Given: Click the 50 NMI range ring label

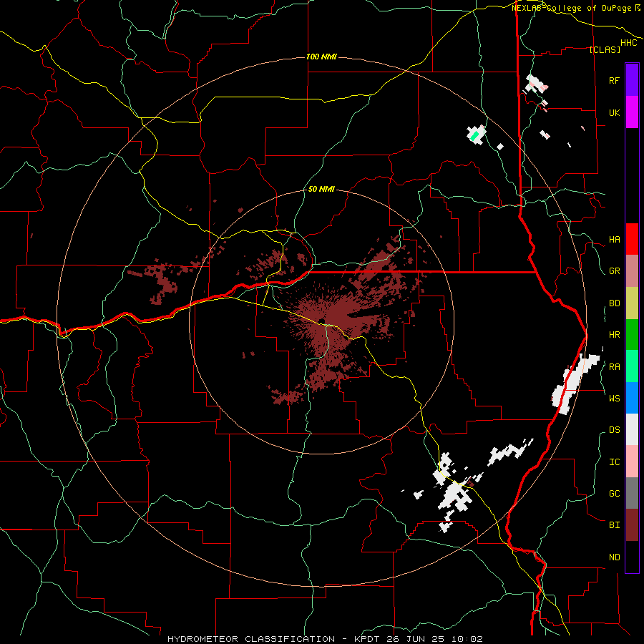Looking at the screenshot, I should pos(321,189).
